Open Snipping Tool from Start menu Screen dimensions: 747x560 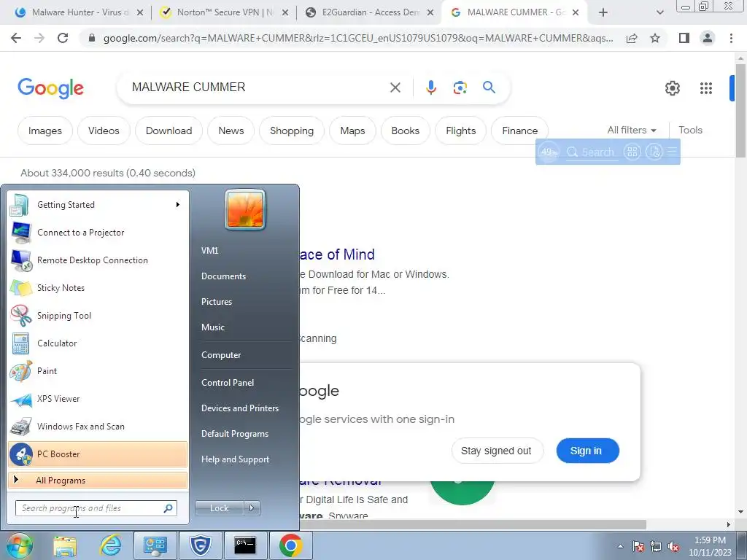tap(98, 316)
